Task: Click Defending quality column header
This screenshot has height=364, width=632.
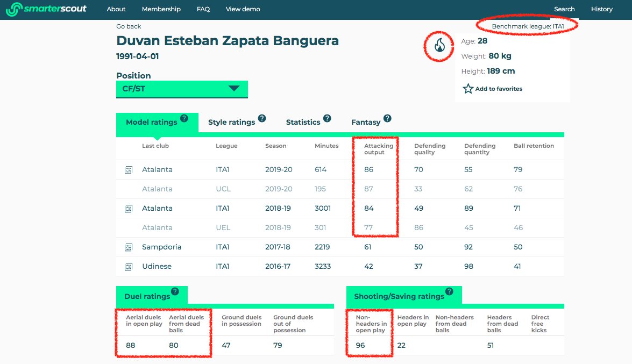Action: pyautogui.click(x=430, y=149)
